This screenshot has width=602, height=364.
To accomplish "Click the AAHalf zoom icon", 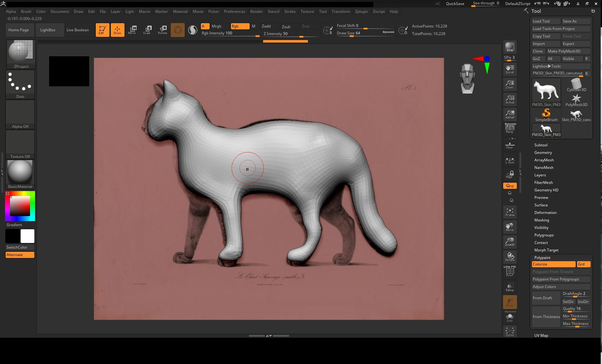I will (510, 114).
